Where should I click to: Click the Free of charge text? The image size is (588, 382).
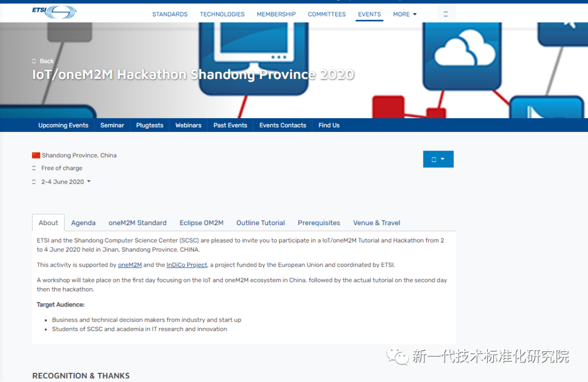pos(62,168)
